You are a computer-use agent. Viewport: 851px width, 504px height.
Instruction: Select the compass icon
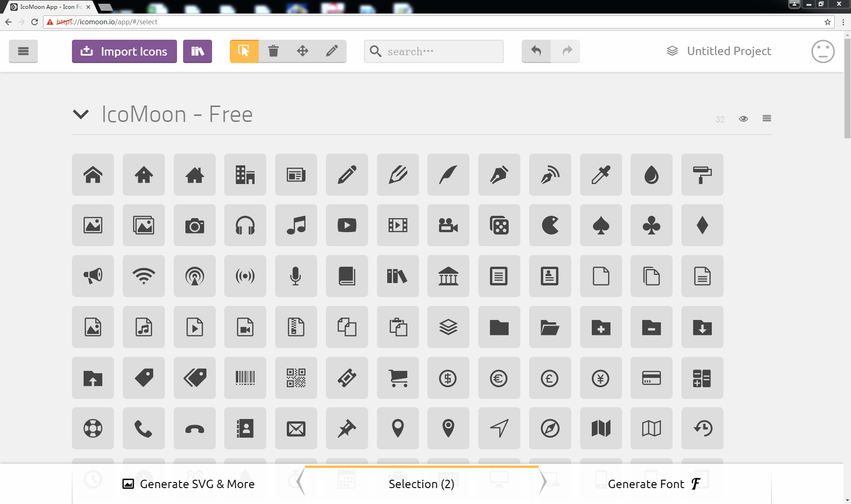pos(550,428)
